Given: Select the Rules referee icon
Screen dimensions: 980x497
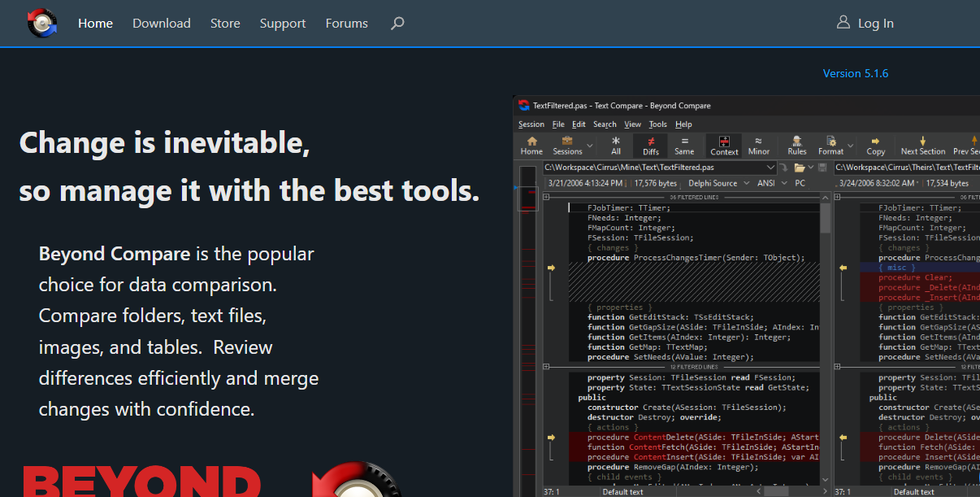Looking at the screenshot, I should pyautogui.click(x=797, y=146).
